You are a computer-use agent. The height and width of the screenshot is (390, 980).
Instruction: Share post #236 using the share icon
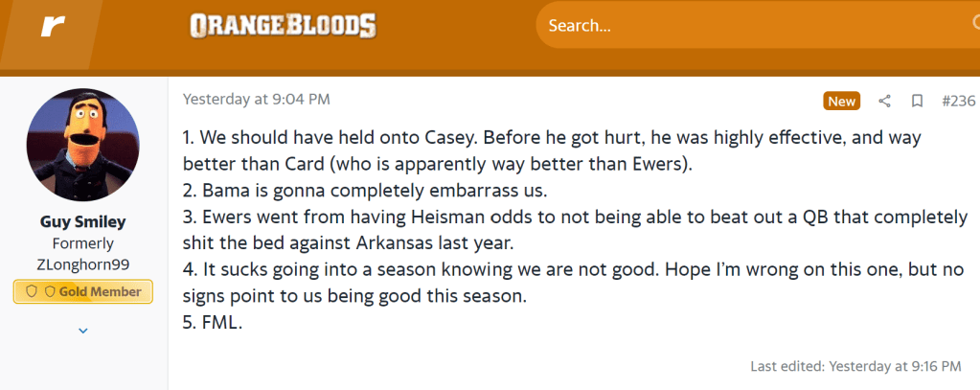(x=885, y=101)
